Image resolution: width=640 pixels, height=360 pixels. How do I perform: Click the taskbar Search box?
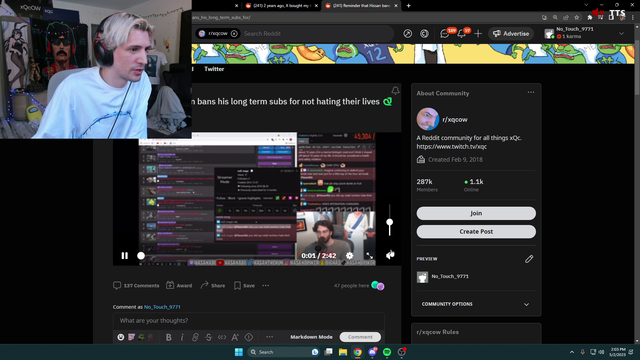pos(284,352)
